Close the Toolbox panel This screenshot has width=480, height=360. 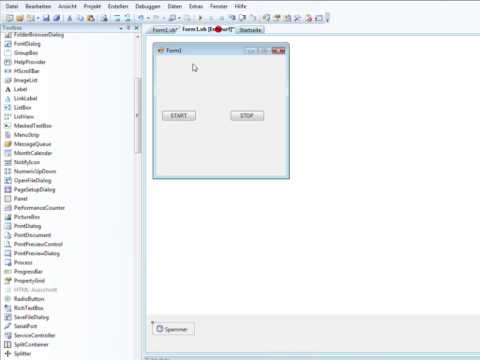click(136, 28)
